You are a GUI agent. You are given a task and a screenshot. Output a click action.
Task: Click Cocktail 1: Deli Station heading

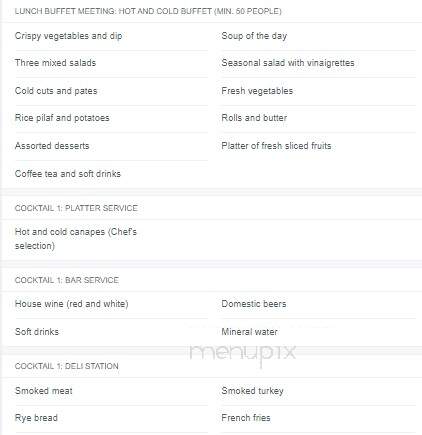pos(66,366)
